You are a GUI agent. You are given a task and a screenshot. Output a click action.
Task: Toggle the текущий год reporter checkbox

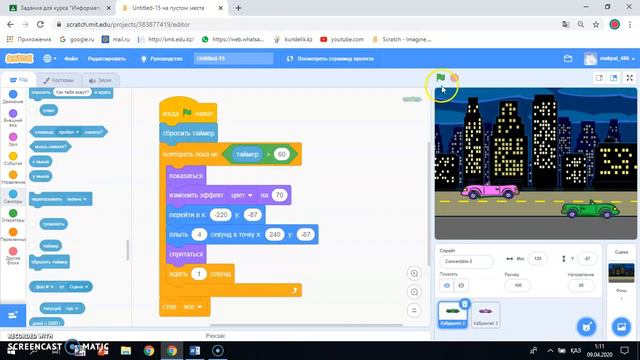pyautogui.click(x=33, y=308)
